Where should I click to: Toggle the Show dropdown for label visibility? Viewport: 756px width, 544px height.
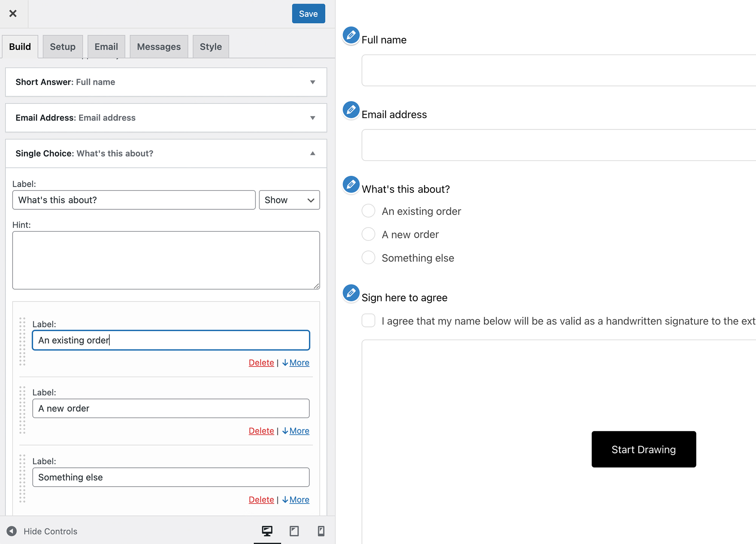point(290,200)
